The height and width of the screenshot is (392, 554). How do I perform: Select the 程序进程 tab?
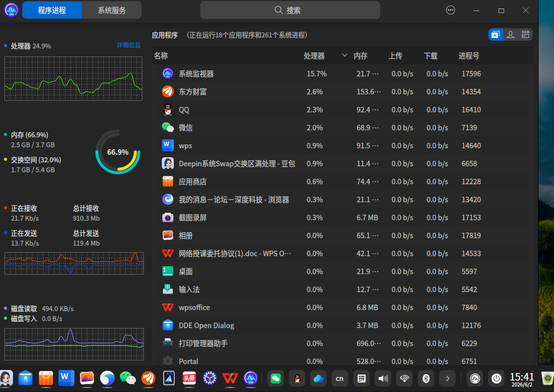pyautogui.click(x=52, y=10)
